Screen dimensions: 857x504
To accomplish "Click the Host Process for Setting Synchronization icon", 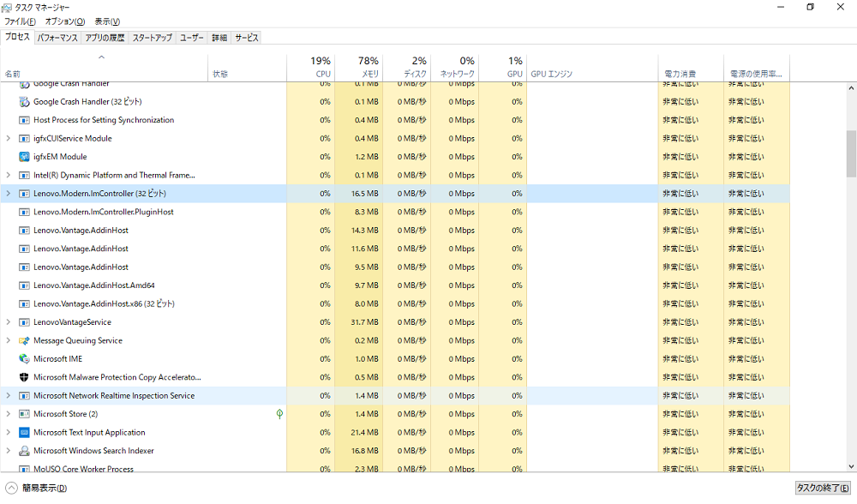I will point(24,120).
